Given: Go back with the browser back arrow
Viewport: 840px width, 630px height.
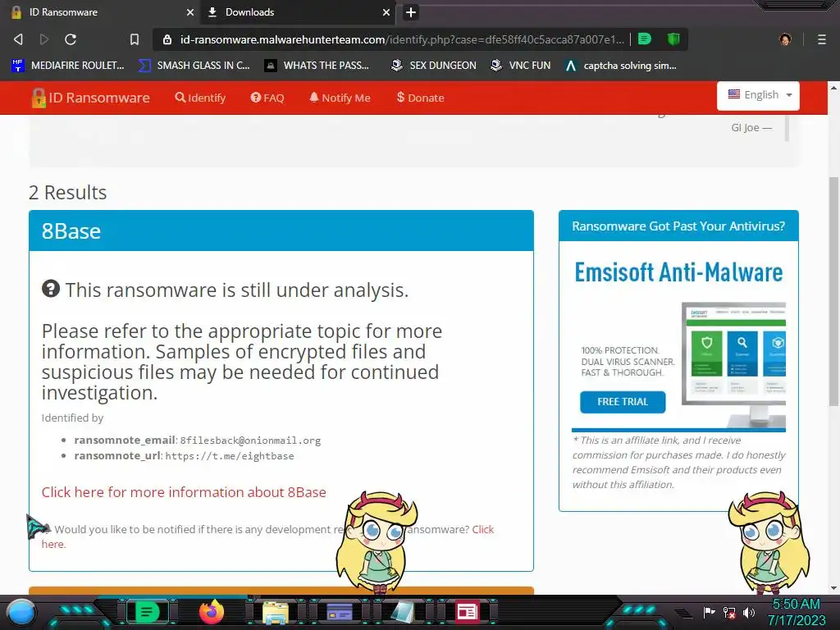Looking at the screenshot, I should pos(18,39).
